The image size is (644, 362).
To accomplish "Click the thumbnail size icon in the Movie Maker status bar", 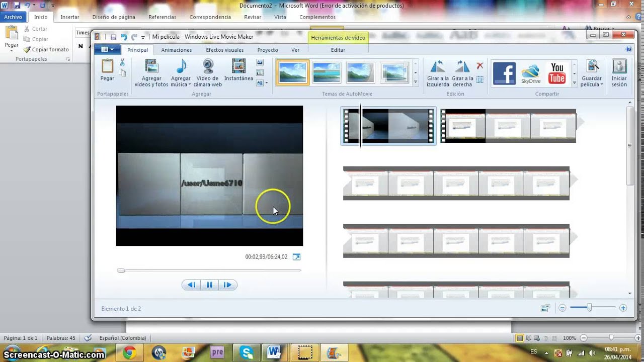I will pyautogui.click(x=545, y=308).
